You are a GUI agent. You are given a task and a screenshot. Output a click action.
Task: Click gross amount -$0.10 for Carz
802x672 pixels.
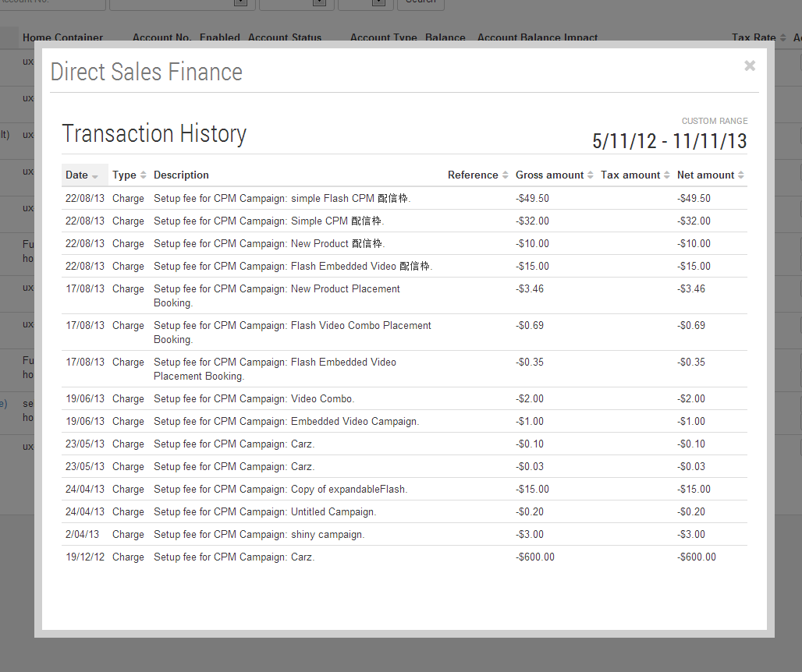(530, 444)
